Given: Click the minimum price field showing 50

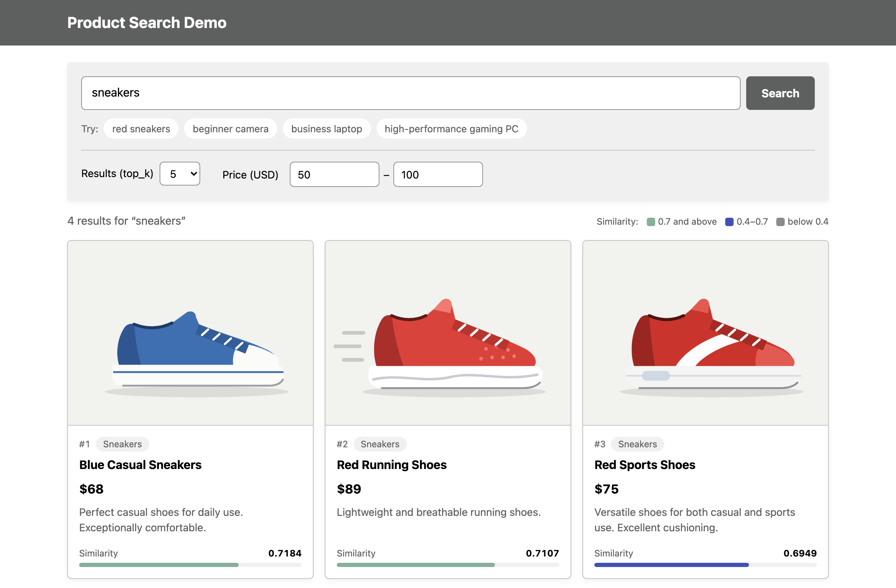Looking at the screenshot, I should 334,174.
